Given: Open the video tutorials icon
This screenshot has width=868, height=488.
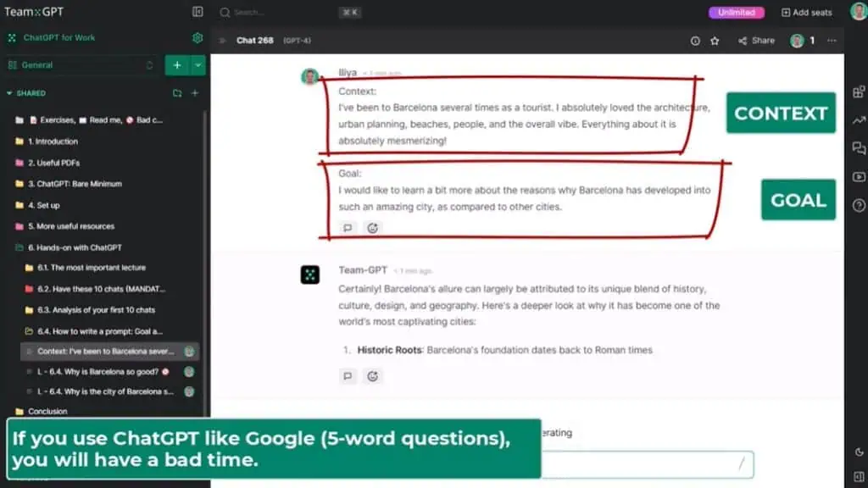Looking at the screenshot, I should [859, 177].
